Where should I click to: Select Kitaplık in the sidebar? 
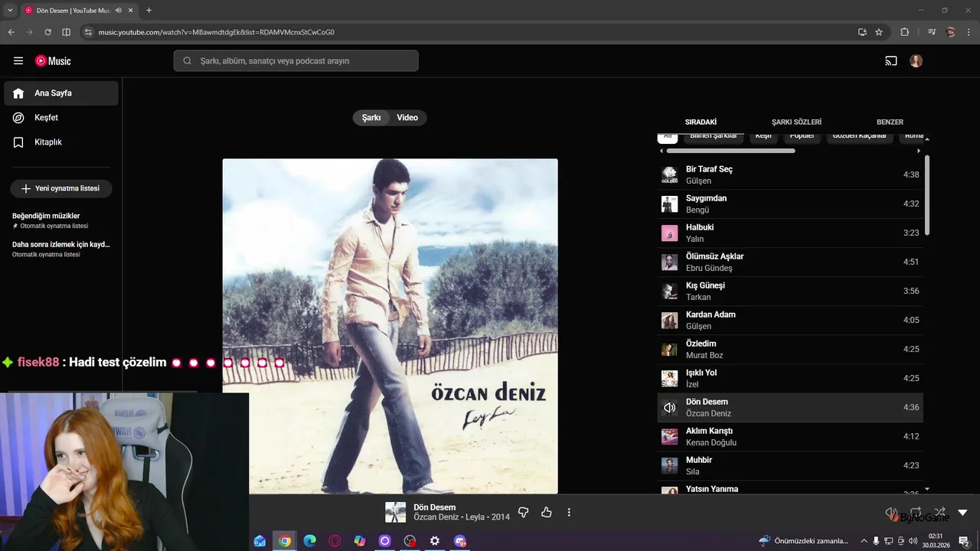[61, 142]
